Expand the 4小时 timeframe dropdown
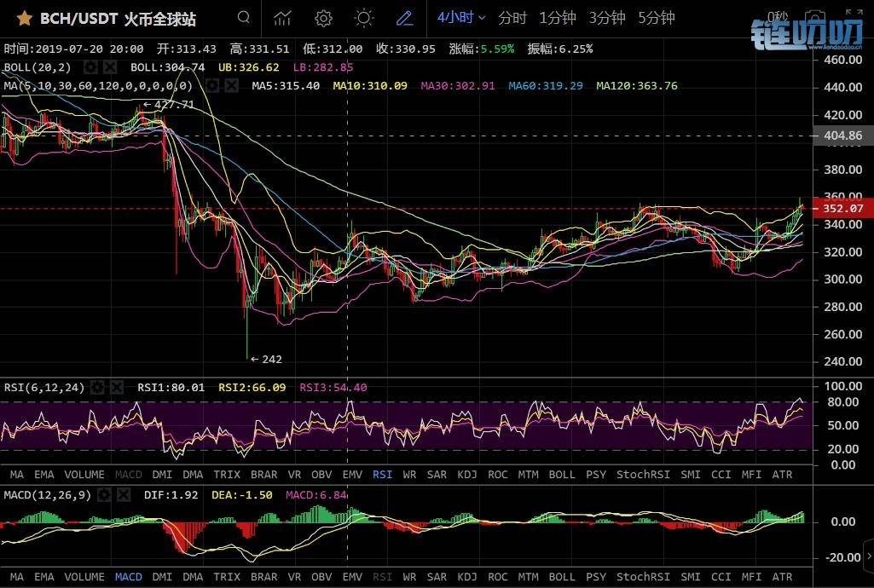This screenshot has width=874, height=588. [x=461, y=18]
